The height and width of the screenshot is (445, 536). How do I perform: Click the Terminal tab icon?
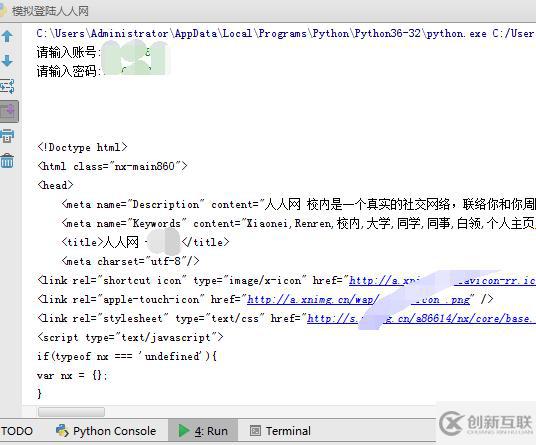pyautogui.click(x=255, y=431)
